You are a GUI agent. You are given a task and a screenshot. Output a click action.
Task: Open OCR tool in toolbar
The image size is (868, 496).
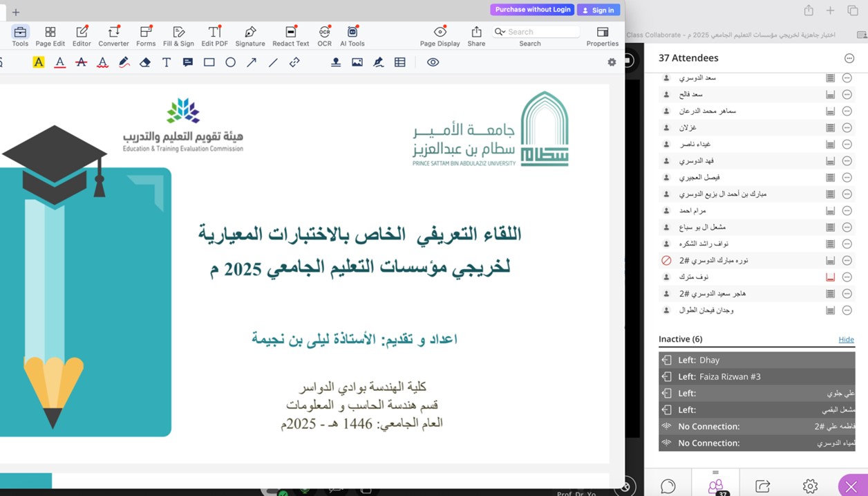pos(324,36)
